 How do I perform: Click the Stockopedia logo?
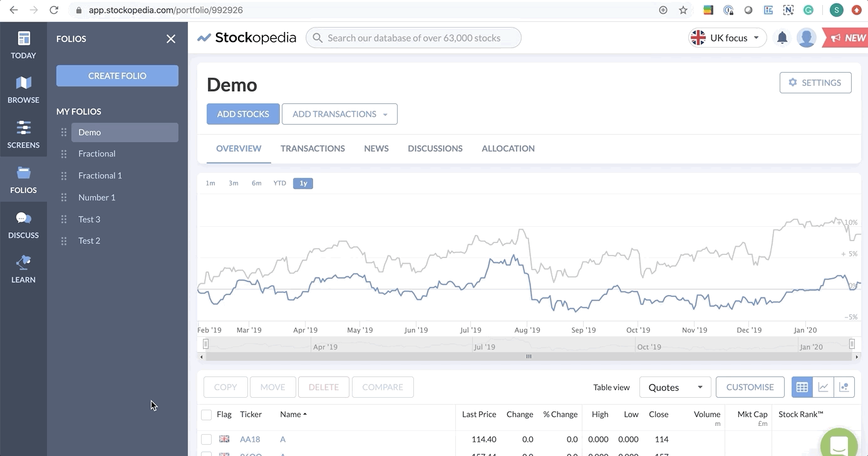247,38
